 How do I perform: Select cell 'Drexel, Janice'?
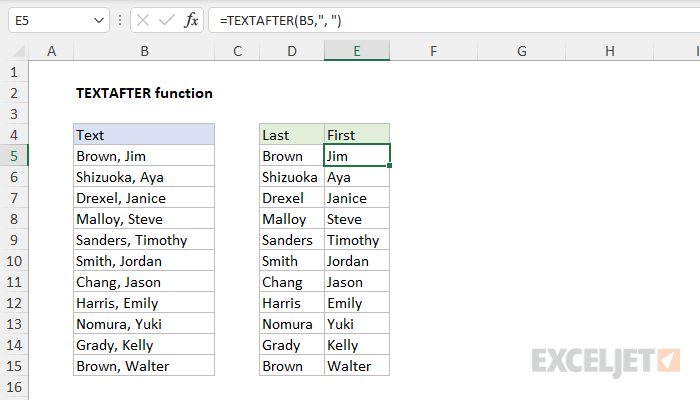144,198
